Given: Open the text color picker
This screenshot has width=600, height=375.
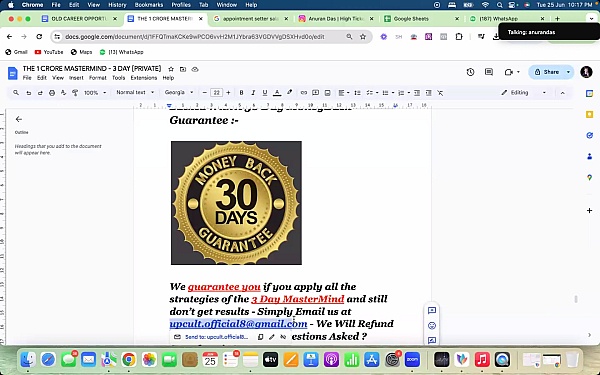Looking at the screenshot, I should pos(277,93).
